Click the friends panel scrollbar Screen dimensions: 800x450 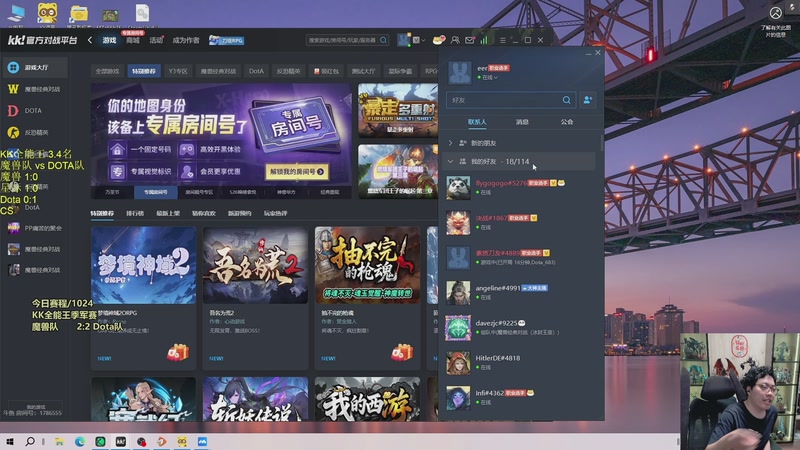[x=602, y=143]
